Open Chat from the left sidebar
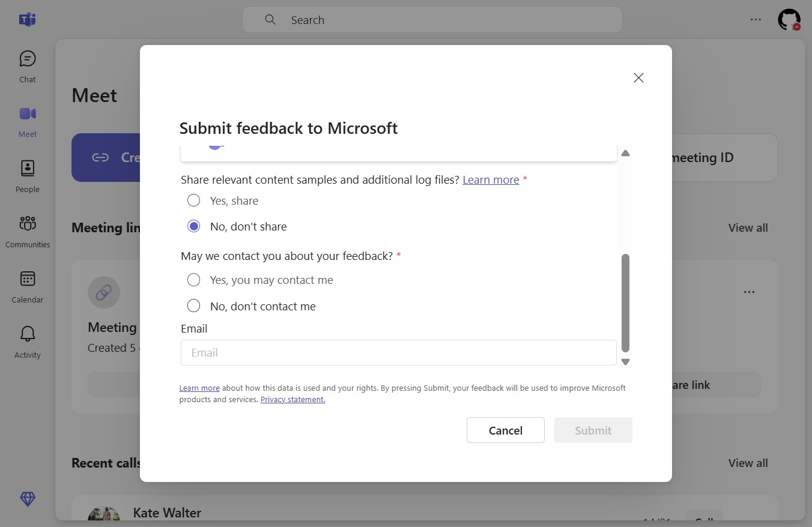 click(x=28, y=66)
